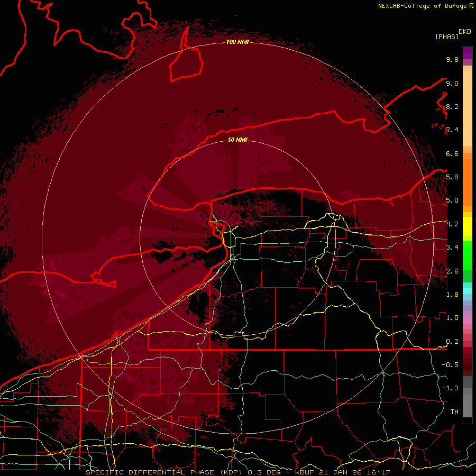This screenshot has height=476, width=476.
Task: Select the 0.2 legend value
Action: [x=452, y=342]
